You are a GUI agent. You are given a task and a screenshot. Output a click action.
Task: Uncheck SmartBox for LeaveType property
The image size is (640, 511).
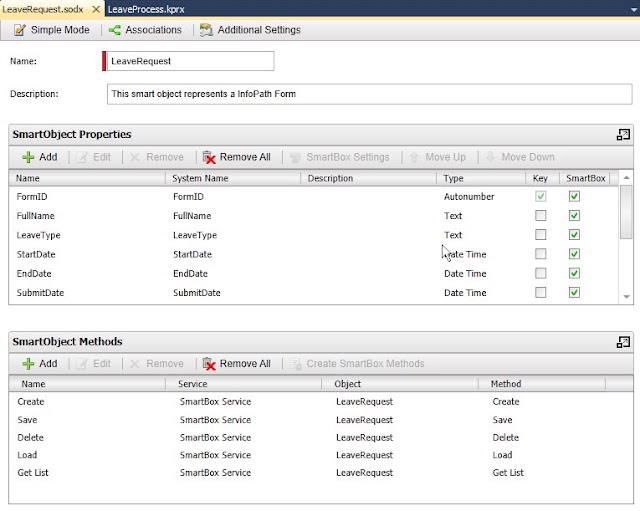tap(574, 235)
